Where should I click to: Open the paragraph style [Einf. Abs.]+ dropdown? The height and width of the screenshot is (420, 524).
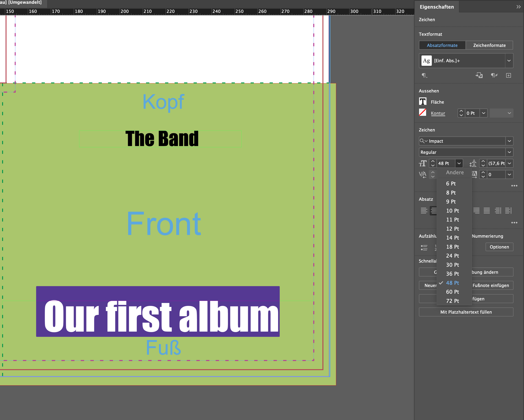(x=509, y=61)
